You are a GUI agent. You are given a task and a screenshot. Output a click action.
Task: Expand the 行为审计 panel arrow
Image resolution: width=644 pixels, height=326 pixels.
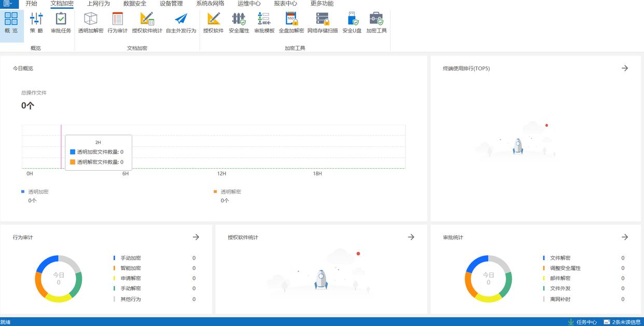click(196, 237)
